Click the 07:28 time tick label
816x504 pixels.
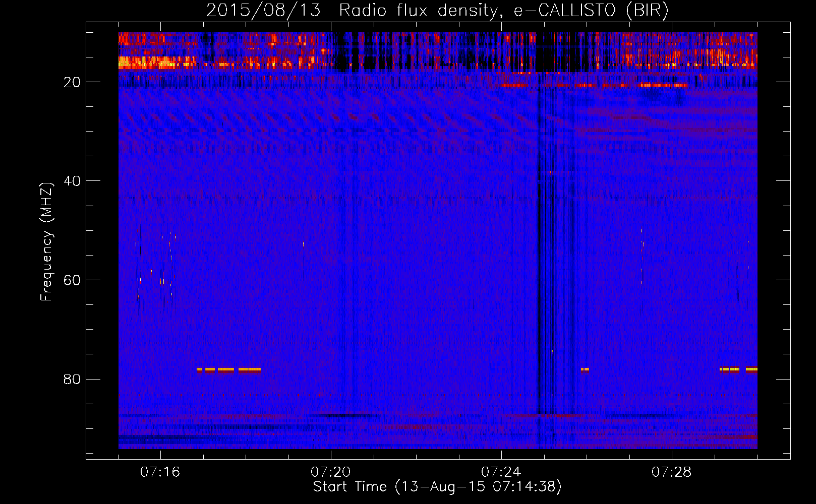672,472
